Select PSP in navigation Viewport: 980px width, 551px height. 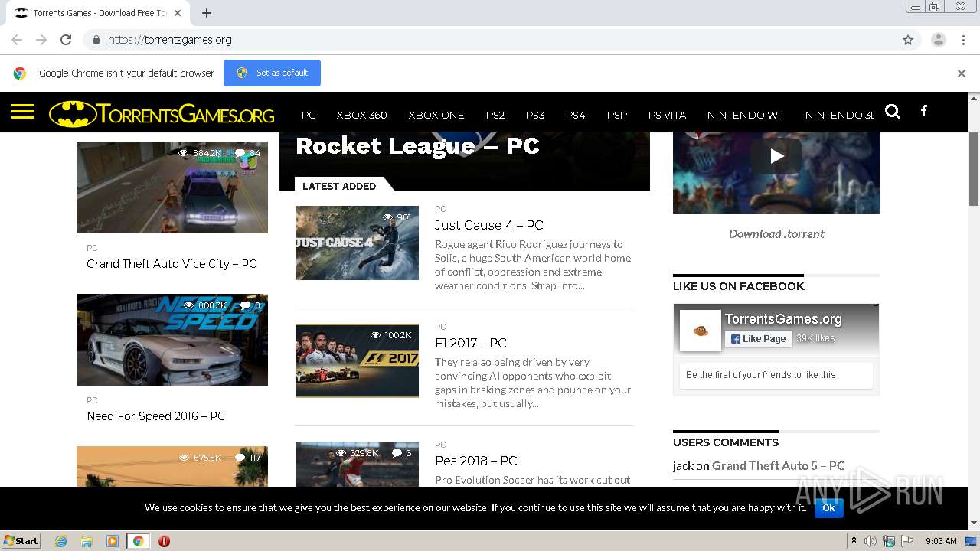[617, 115]
